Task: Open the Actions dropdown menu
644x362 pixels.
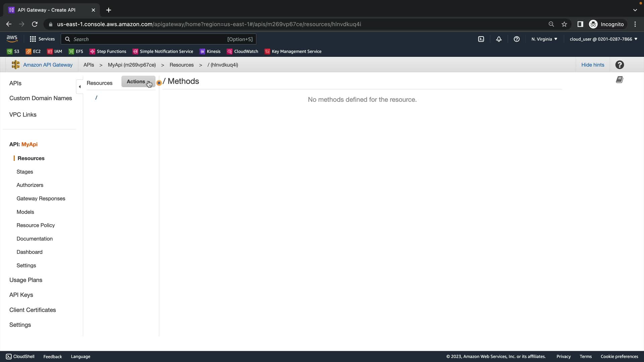Action: pos(138,81)
